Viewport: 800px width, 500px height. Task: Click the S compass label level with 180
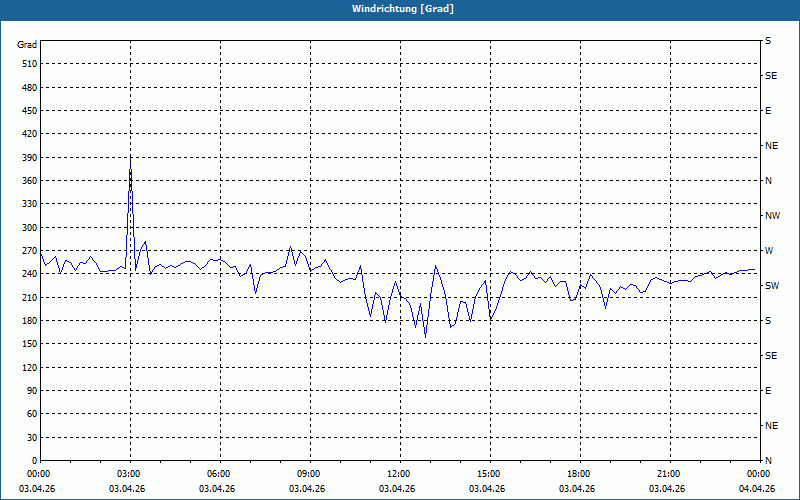click(x=768, y=321)
